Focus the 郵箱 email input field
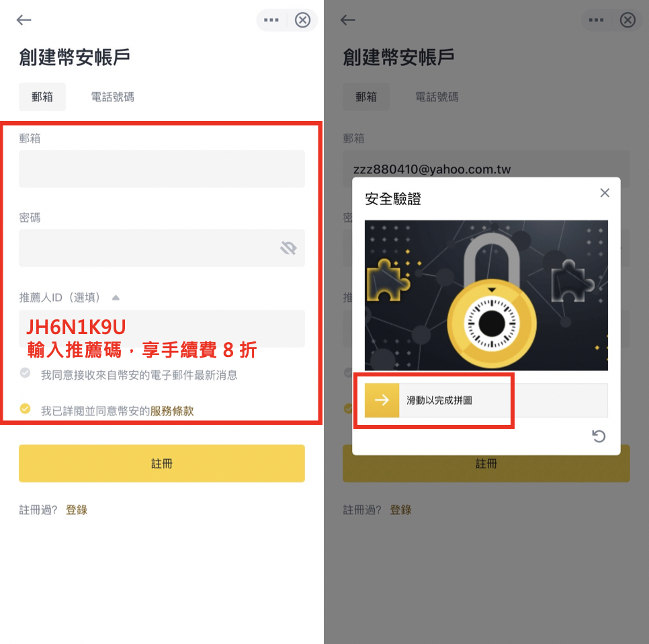 pyautogui.click(x=162, y=169)
